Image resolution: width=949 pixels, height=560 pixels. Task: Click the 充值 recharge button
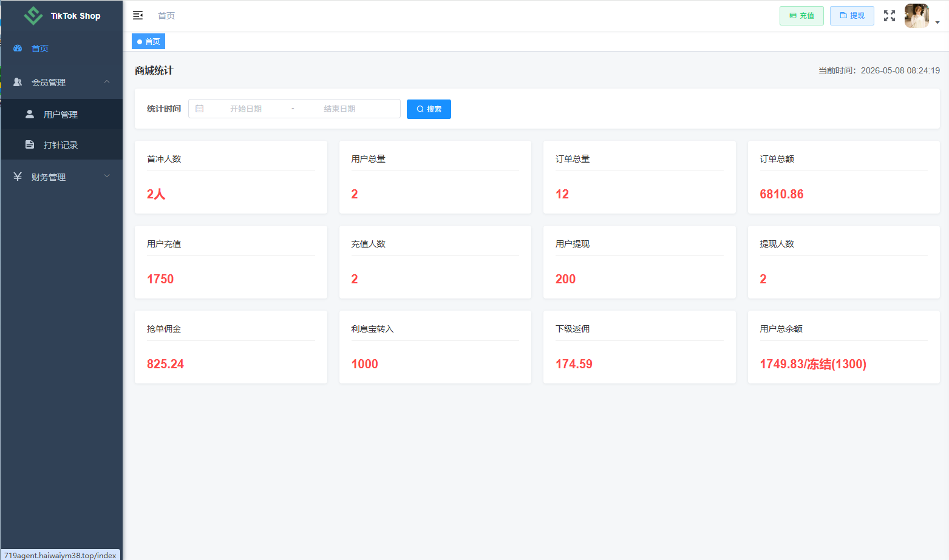[801, 16]
